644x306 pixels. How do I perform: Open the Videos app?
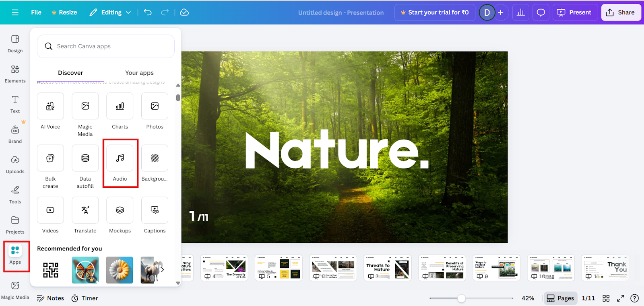(50, 215)
